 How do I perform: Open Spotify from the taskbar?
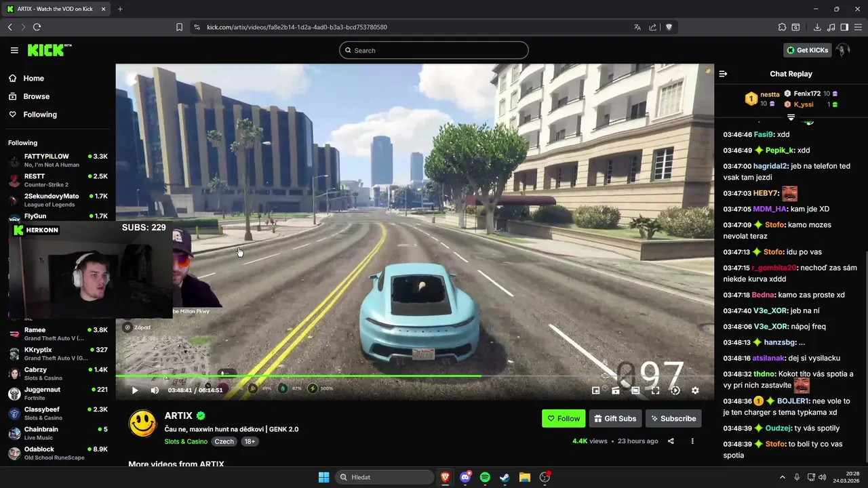tap(485, 477)
